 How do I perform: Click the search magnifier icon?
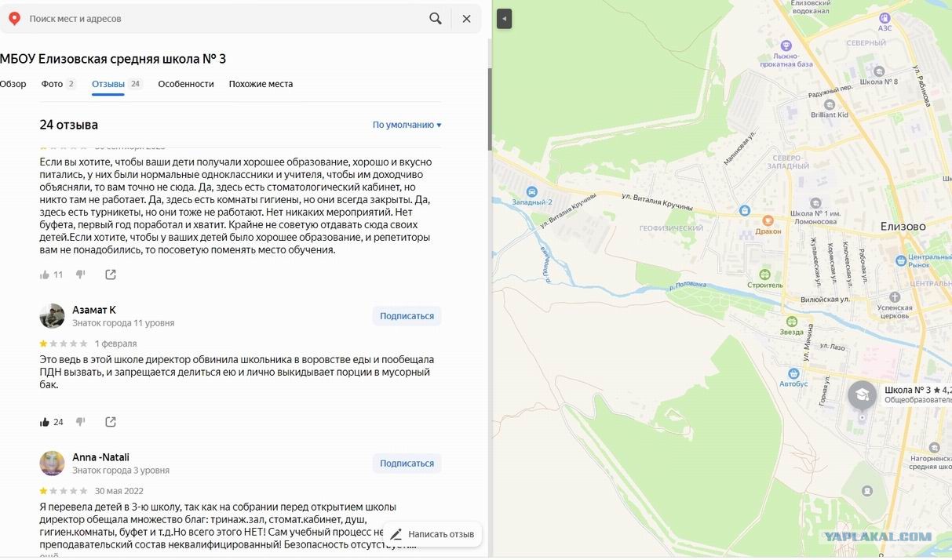(x=436, y=18)
